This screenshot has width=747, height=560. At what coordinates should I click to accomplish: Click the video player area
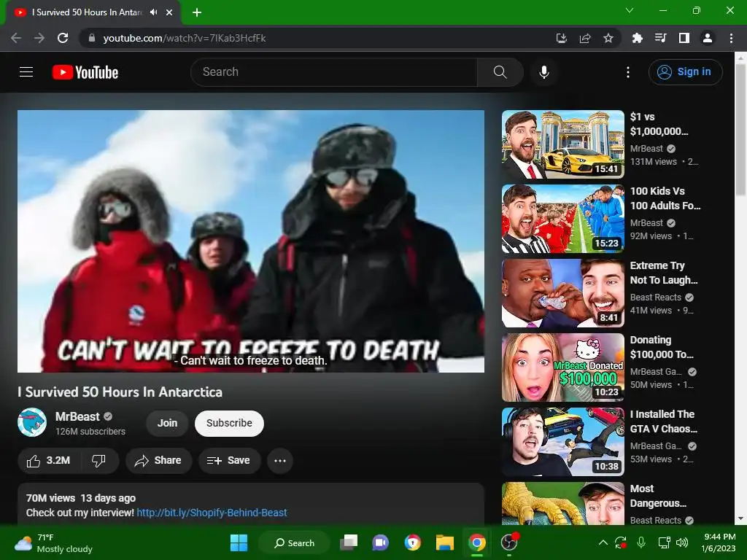click(251, 241)
